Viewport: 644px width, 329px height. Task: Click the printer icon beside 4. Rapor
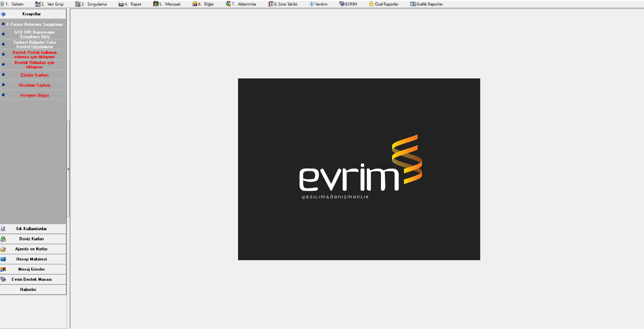pyautogui.click(x=121, y=4)
